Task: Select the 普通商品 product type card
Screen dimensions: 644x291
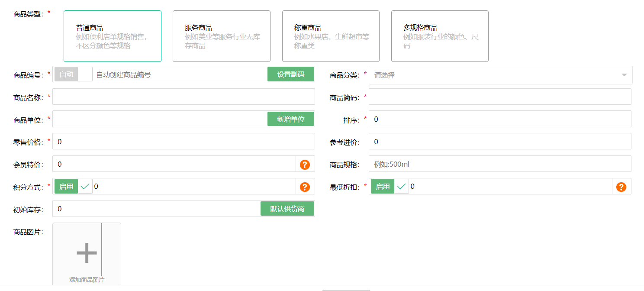Action: (x=112, y=36)
